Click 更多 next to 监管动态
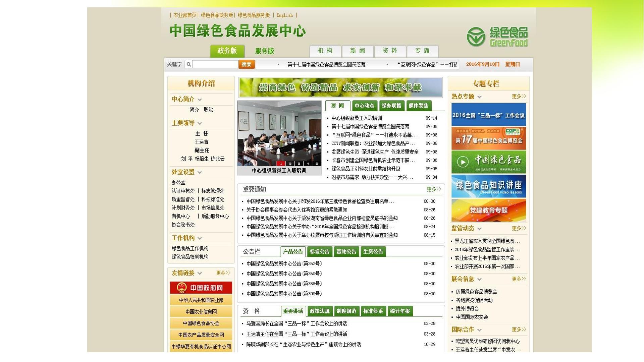 (519, 228)
